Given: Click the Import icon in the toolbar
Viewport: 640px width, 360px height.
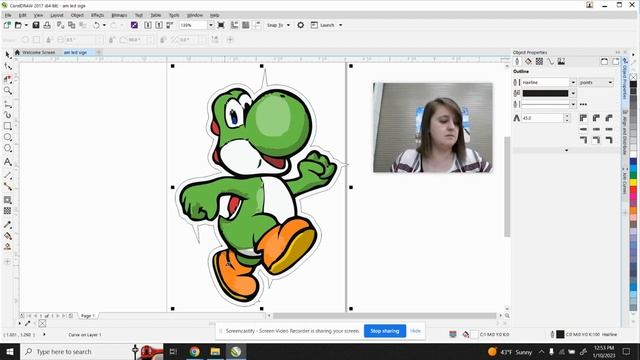Looking at the screenshot, I should [148, 25].
